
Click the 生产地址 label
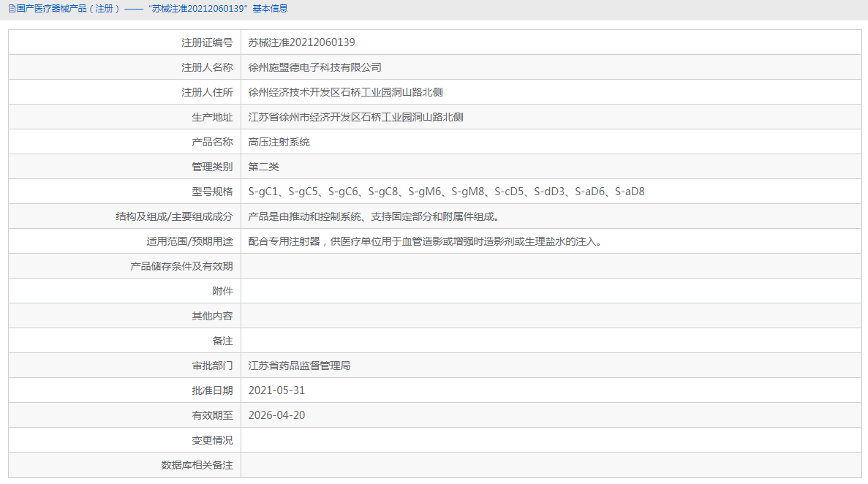(x=212, y=118)
